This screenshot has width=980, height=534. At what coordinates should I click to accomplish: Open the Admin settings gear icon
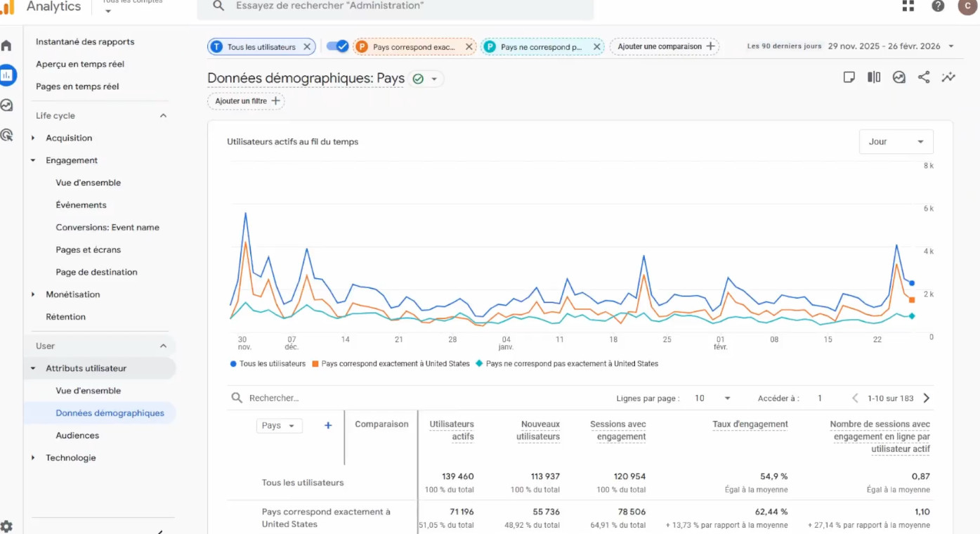[6, 526]
